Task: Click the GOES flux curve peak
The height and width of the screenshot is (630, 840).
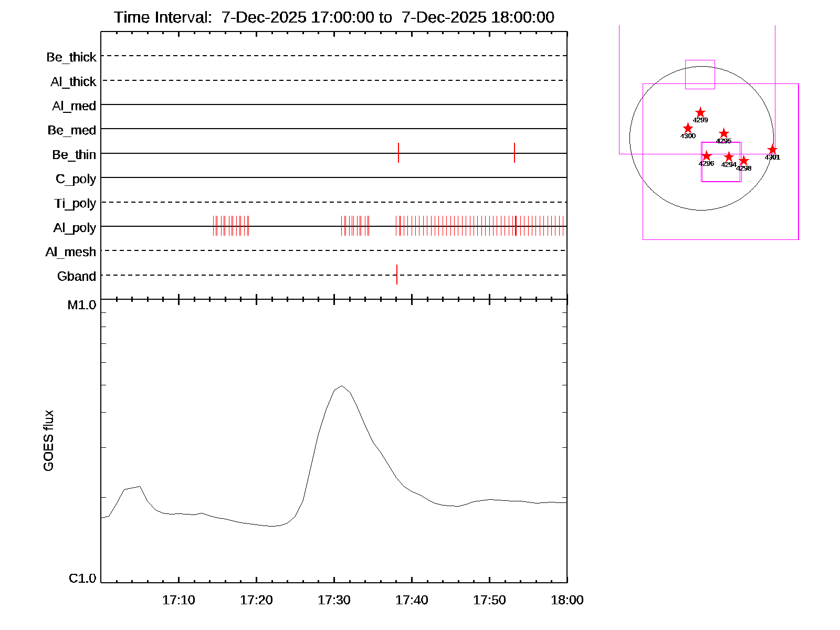Action: (x=342, y=386)
